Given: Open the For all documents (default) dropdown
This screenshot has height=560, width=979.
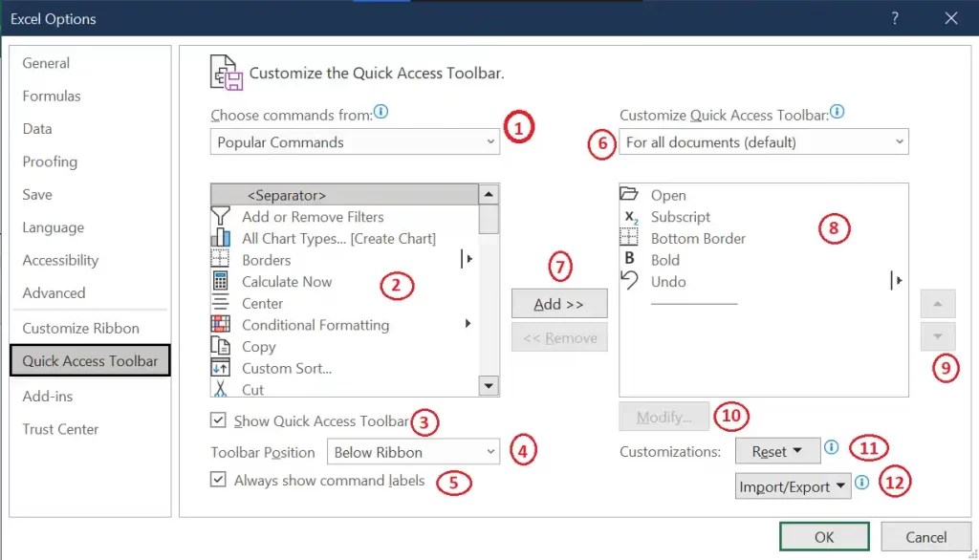Looking at the screenshot, I should point(764,141).
